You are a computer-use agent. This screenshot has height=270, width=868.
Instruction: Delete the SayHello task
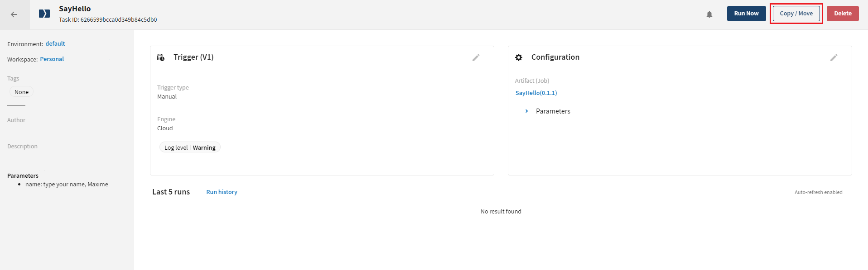842,14
